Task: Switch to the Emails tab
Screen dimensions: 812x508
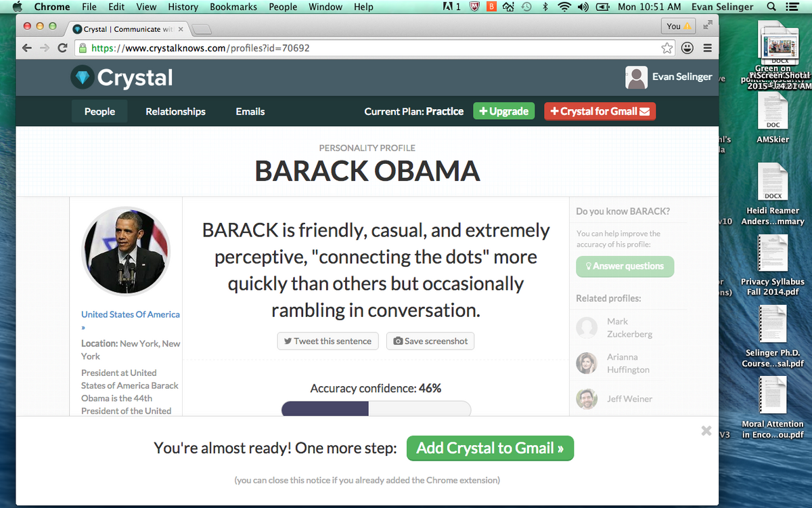Action: (250, 112)
